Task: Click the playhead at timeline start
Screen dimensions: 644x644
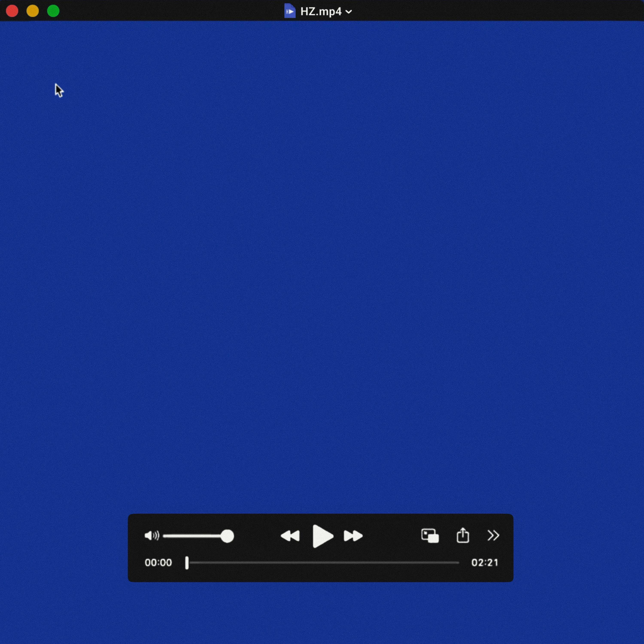Action: pyautogui.click(x=187, y=563)
